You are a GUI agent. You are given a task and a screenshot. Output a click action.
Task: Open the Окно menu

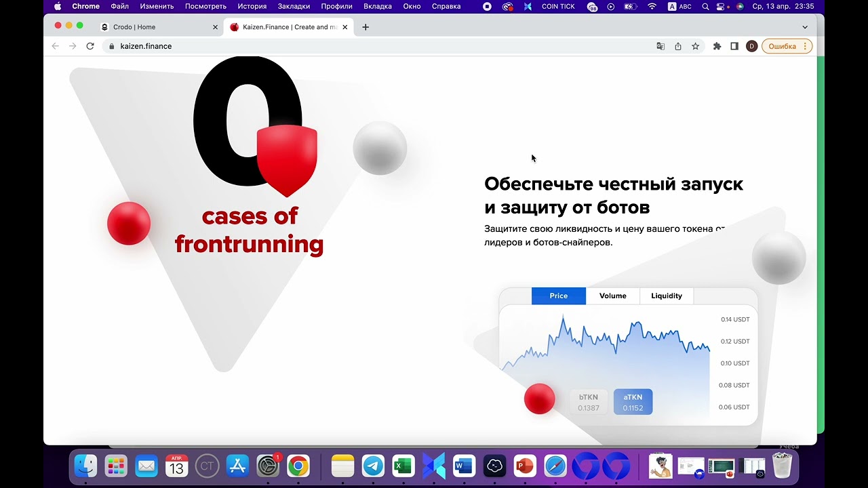[x=412, y=6]
